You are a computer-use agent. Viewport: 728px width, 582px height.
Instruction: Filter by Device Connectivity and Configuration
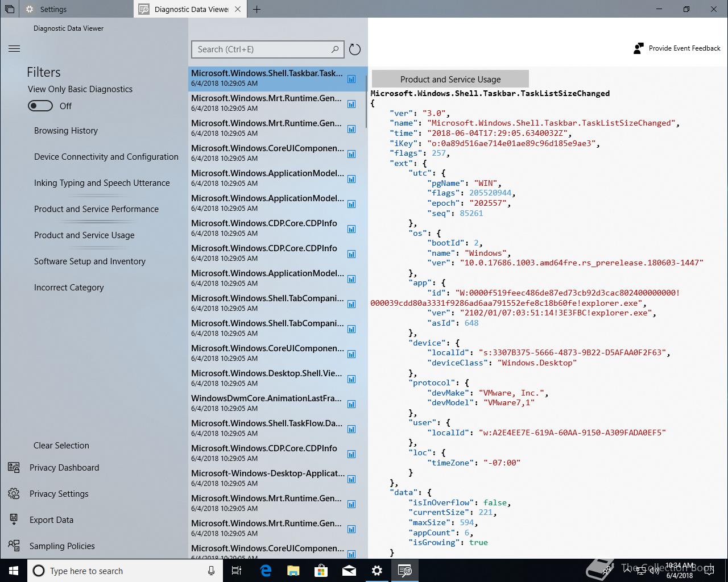pos(106,157)
